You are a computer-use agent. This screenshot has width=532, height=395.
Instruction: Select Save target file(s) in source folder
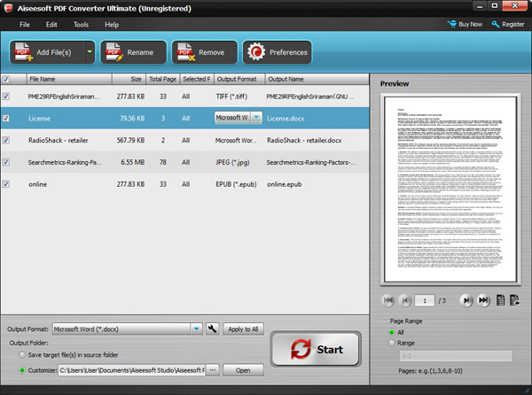coord(22,355)
